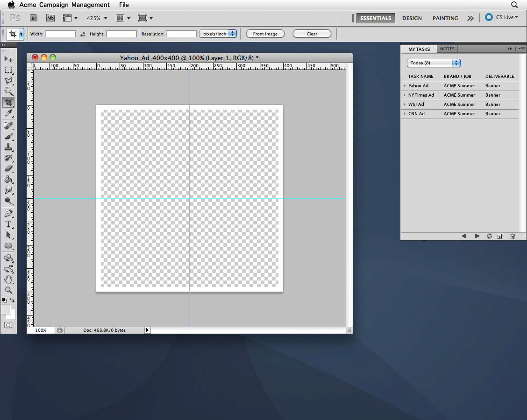Image resolution: width=527 pixels, height=420 pixels.
Task: Switch foreground and background colors
Action: [x=12, y=300]
